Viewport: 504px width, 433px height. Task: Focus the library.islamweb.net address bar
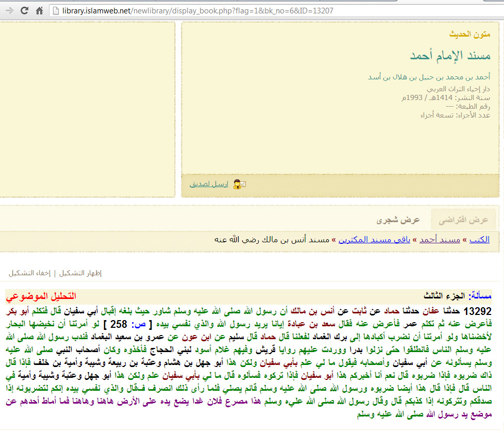(276, 11)
